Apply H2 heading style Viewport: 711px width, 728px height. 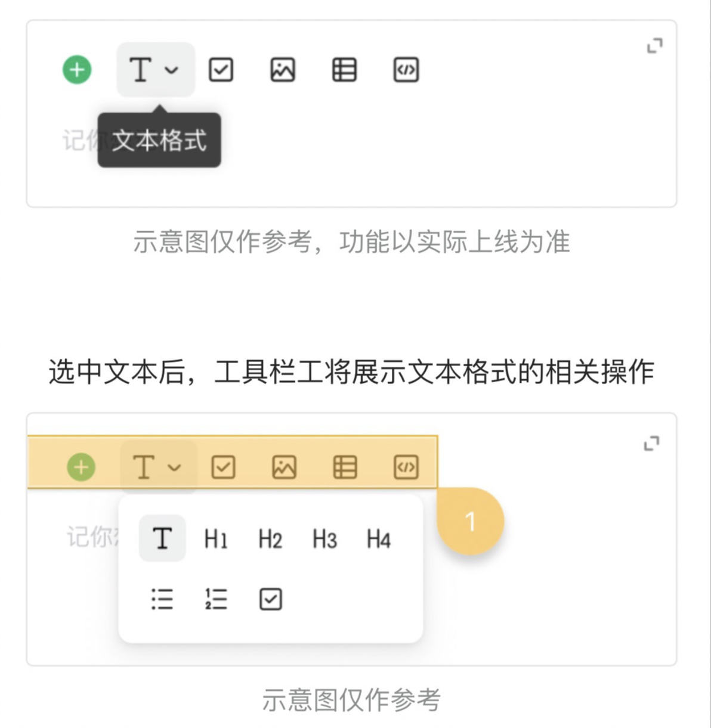coord(270,539)
